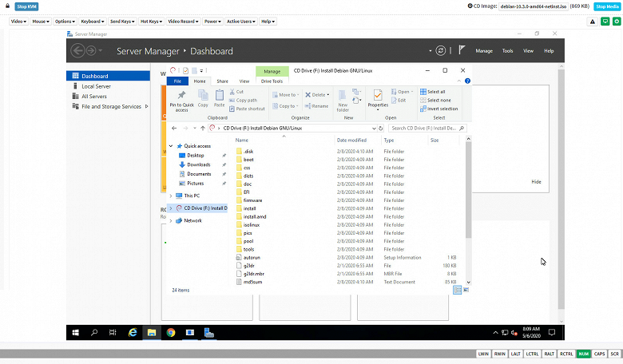Toggle the NUM lock indicator
The image size is (623, 364).
coord(584,353)
